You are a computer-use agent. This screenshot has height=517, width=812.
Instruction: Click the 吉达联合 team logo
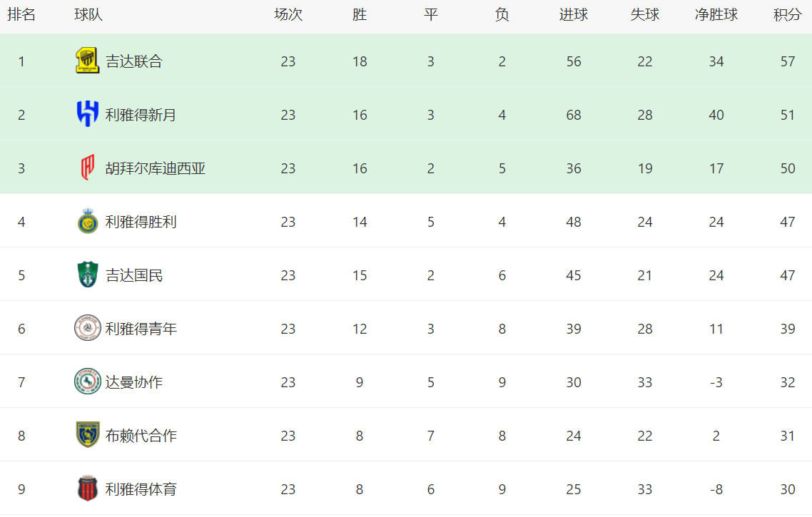[x=87, y=61]
